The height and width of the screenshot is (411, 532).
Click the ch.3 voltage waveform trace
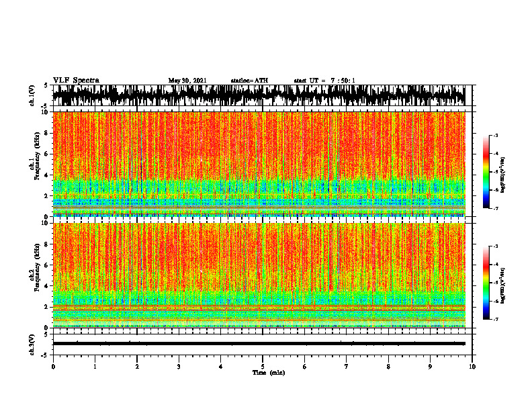tap(259, 344)
